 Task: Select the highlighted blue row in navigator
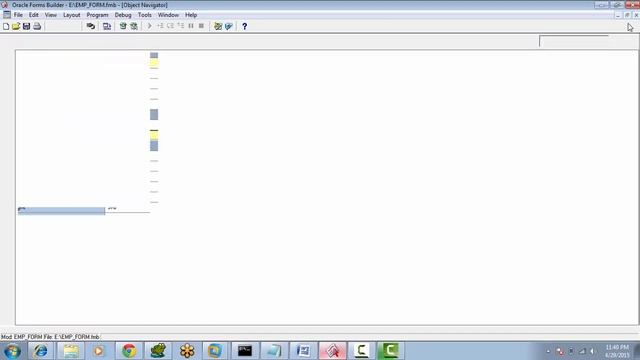61,211
